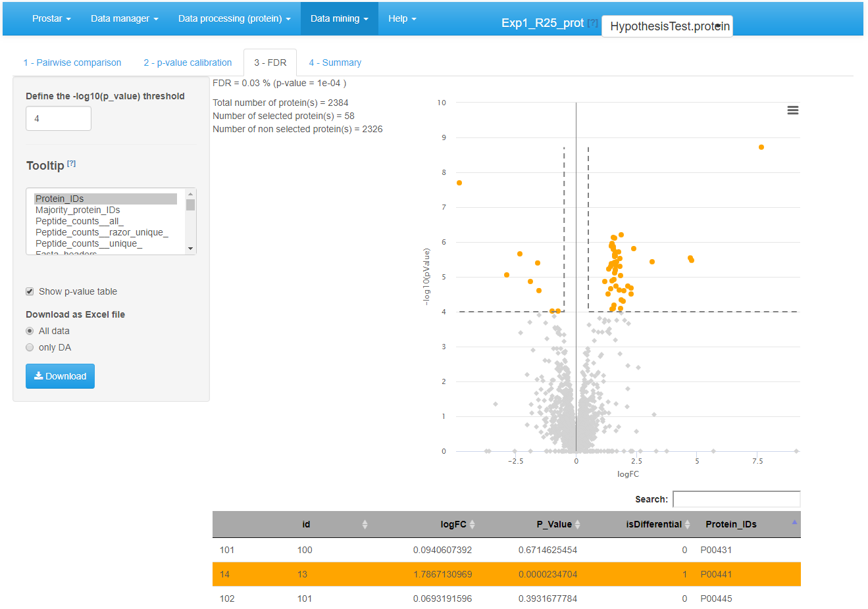The height and width of the screenshot is (609, 868).
Task: Open the HypothesisTest.protein dataset selector
Action: 667,26
